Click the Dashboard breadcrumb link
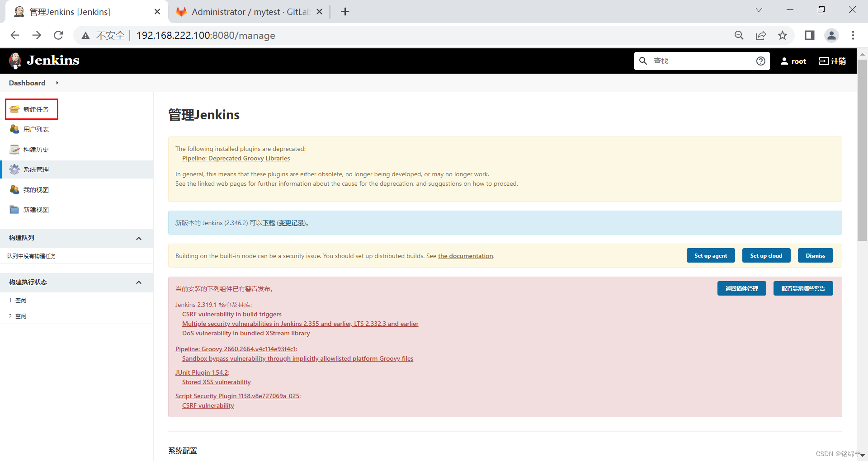This screenshot has height=461, width=868. (27, 83)
